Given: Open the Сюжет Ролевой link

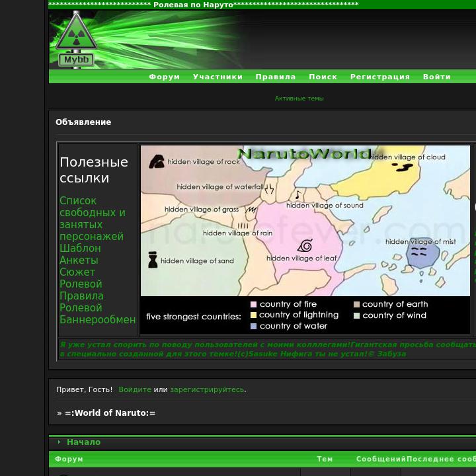Looking at the screenshot, I should pos(81,278).
